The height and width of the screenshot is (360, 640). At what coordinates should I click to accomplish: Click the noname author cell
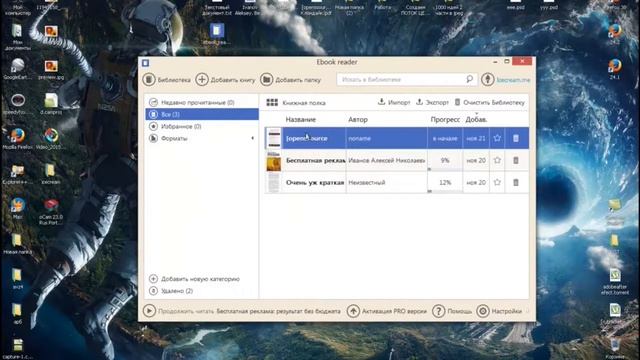click(387, 138)
